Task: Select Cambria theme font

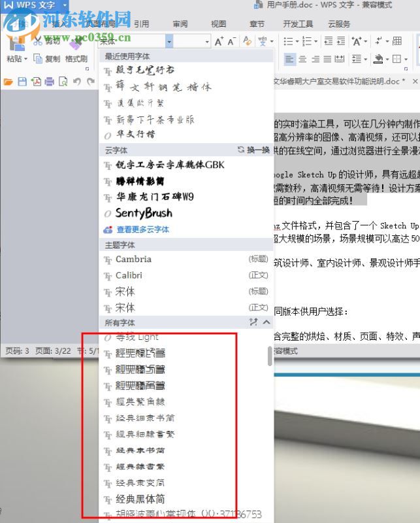Action: tap(187, 259)
